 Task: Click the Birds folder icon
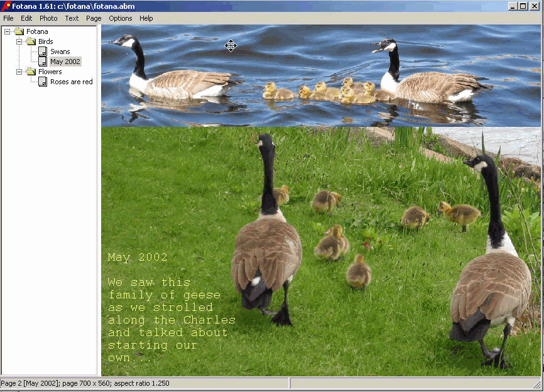click(x=31, y=41)
